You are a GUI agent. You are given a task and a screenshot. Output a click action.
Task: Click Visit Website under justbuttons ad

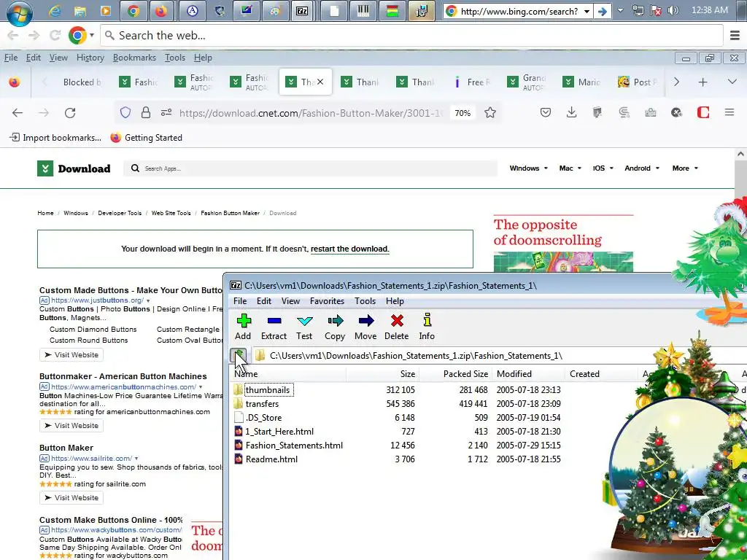pyautogui.click(x=71, y=355)
